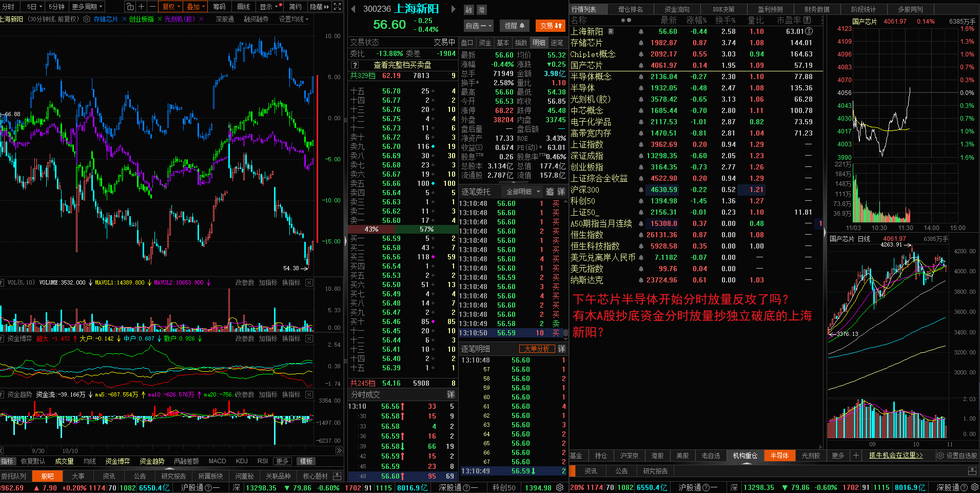
Task: Open 更多周期 period dropdown
Action: point(87,7)
